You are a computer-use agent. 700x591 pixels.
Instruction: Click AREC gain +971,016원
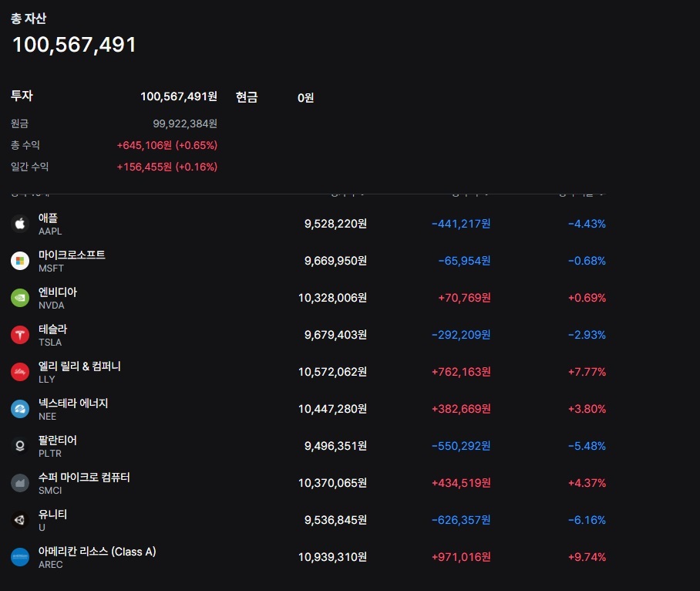tap(461, 557)
